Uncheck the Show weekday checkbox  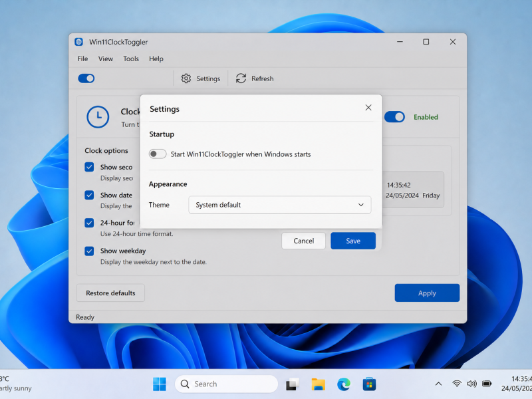coord(89,251)
